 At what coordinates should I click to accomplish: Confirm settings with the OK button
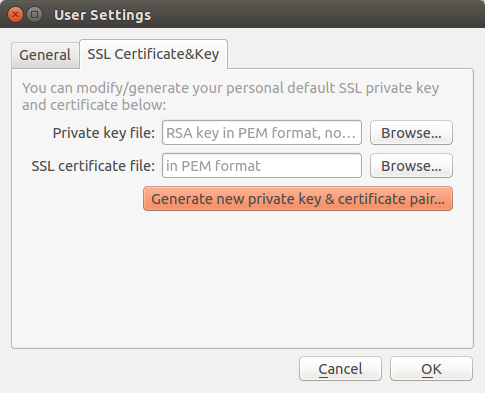431,369
